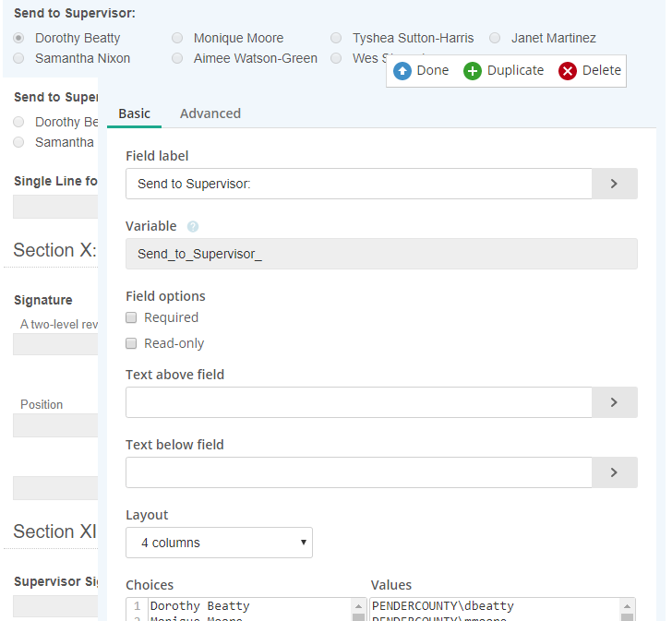Click the red Delete X icon

click(x=568, y=71)
